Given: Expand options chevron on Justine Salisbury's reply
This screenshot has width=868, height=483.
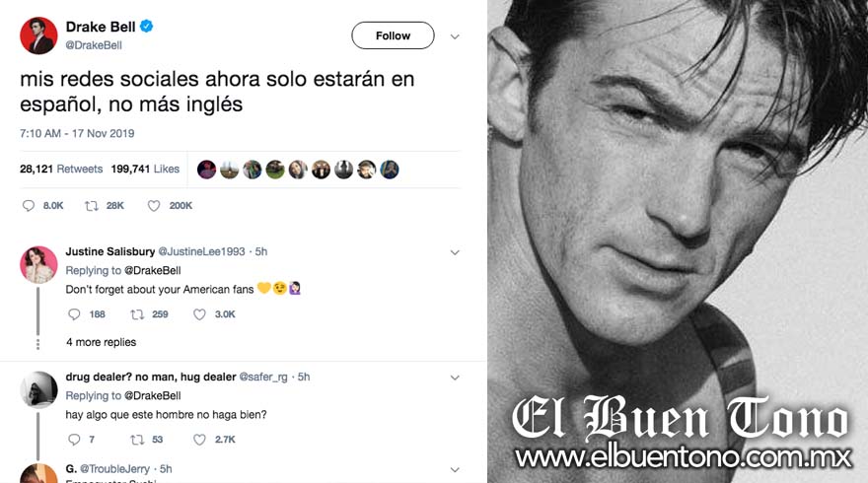Looking at the screenshot, I should pyautogui.click(x=455, y=252).
